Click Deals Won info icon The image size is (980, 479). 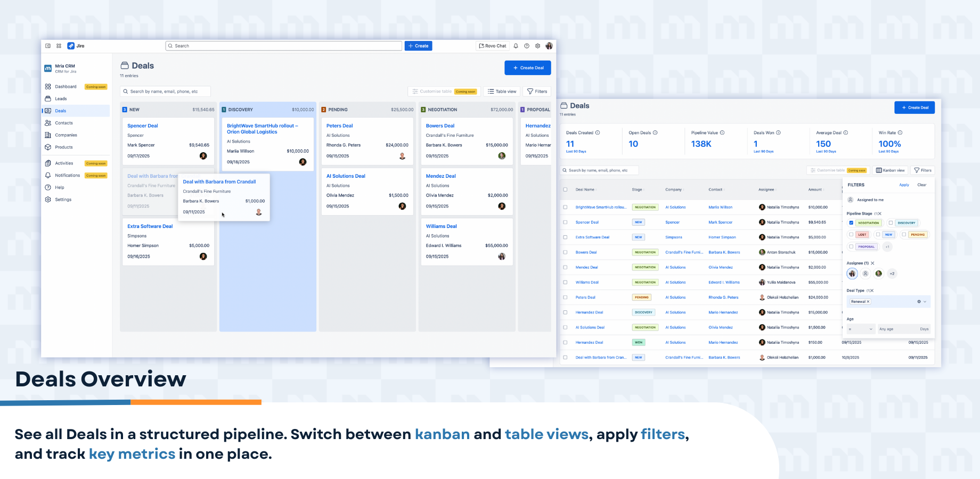(779, 133)
